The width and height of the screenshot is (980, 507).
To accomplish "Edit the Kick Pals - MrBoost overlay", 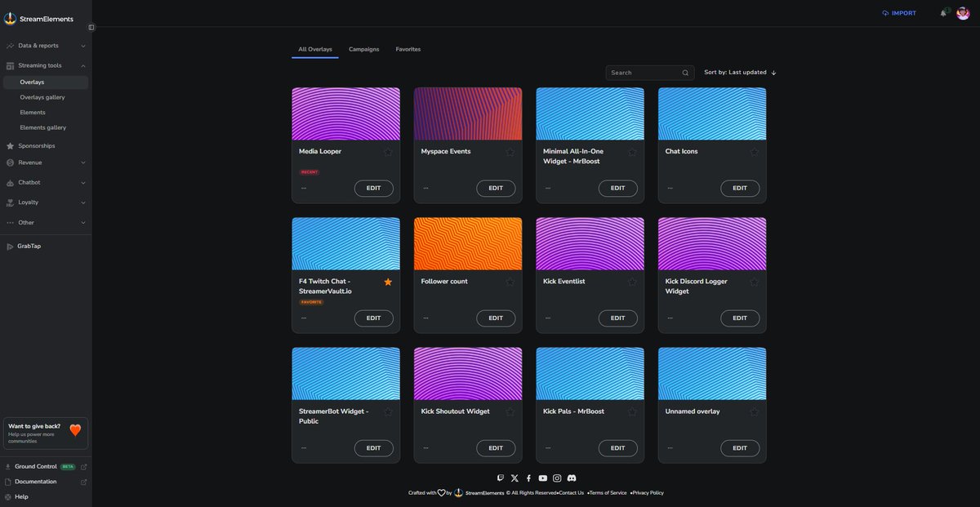I will click(x=618, y=448).
